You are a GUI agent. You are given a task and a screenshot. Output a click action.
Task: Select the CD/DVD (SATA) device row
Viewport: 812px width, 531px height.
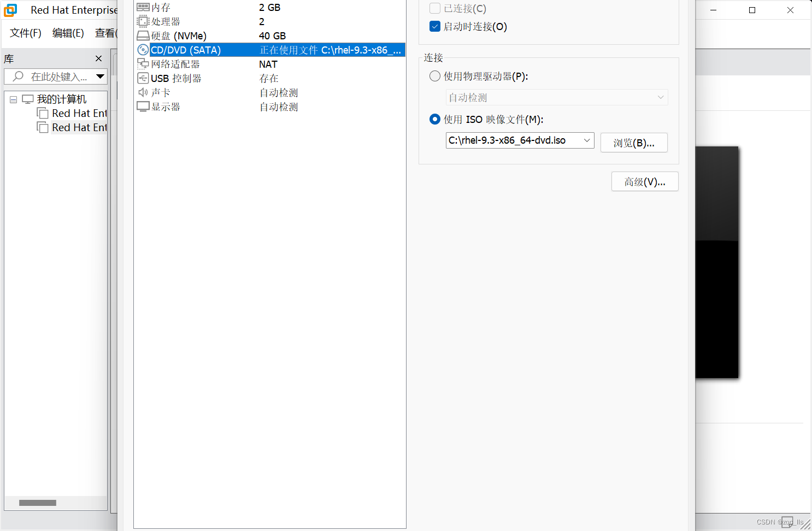(270, 50)
